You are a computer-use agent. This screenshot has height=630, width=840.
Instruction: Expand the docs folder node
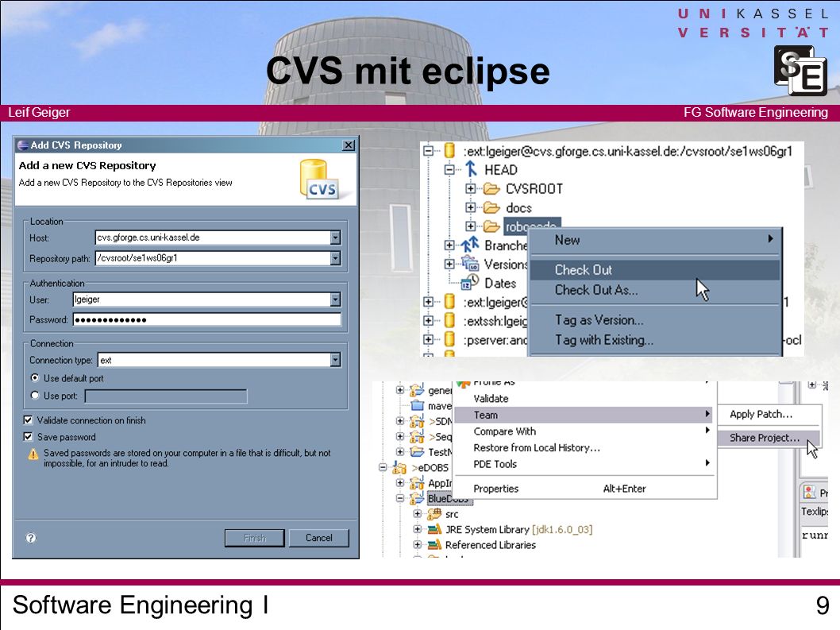[470, 207]
